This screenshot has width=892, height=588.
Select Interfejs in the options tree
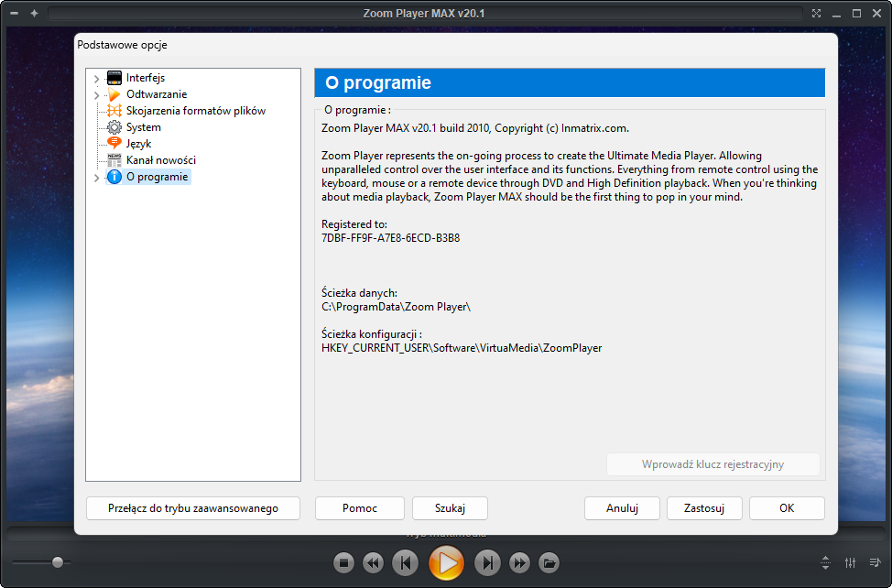tap(146, 78)
